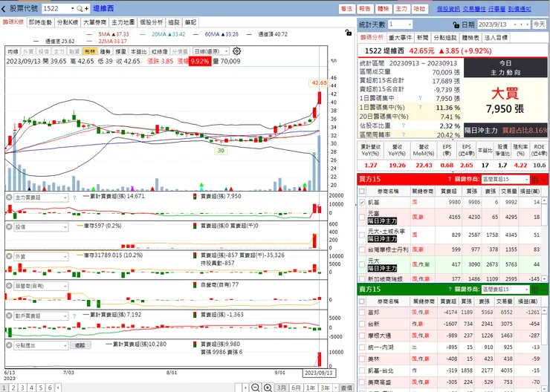Switch to the 即時走勢 tab
Viewport: 550px width, 392px height.
[x=40, y=22]
